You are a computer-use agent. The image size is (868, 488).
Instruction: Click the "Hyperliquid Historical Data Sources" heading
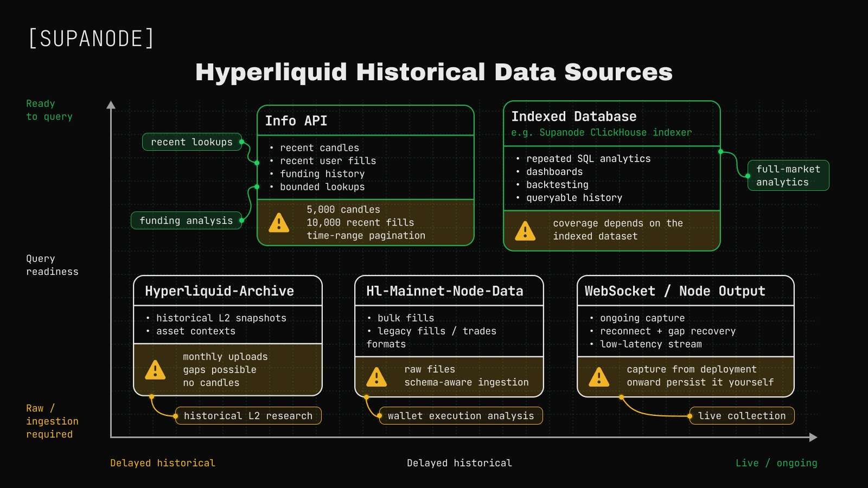(434, 72)
